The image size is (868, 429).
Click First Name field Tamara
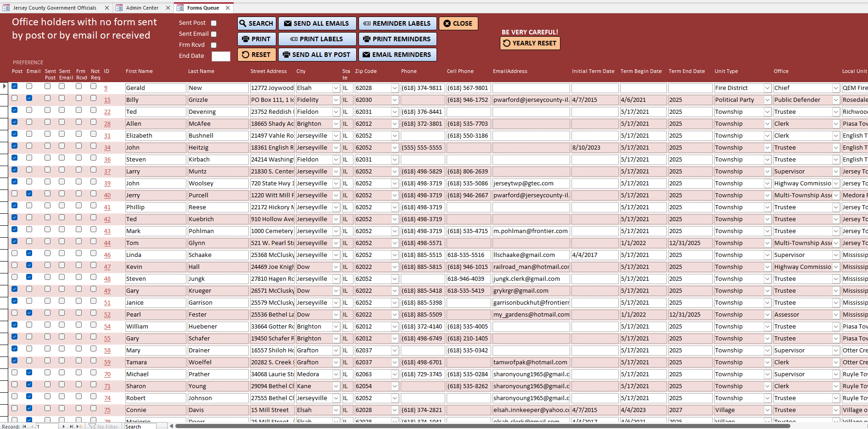coord(156,362)
